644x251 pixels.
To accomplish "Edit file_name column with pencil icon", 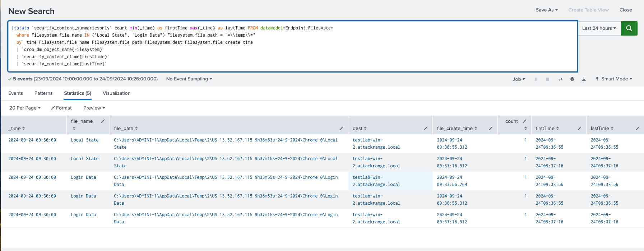I will point(103,121).
